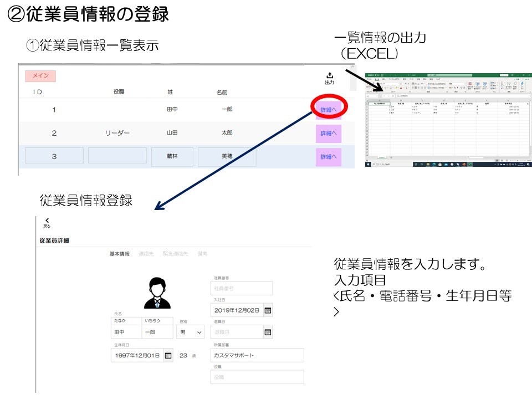Click the Windows Start button in Excel screenshot
Image resolution: width=532 pixels, height=399 pixels.
[368, 164]
